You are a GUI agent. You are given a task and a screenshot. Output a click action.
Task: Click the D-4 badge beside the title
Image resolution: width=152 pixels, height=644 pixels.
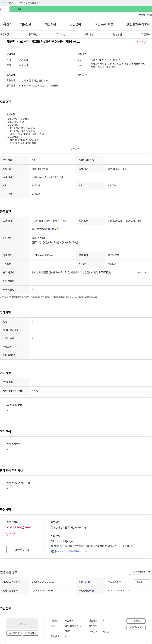click(141, 42)
